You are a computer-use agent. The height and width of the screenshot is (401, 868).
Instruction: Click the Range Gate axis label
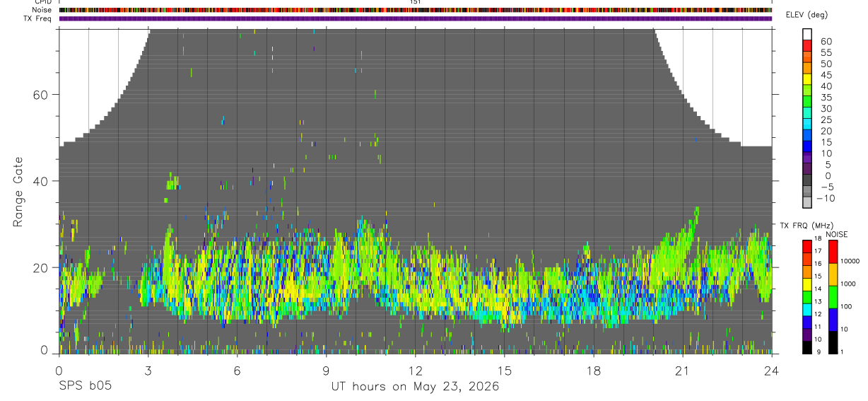tap(18, 192)
